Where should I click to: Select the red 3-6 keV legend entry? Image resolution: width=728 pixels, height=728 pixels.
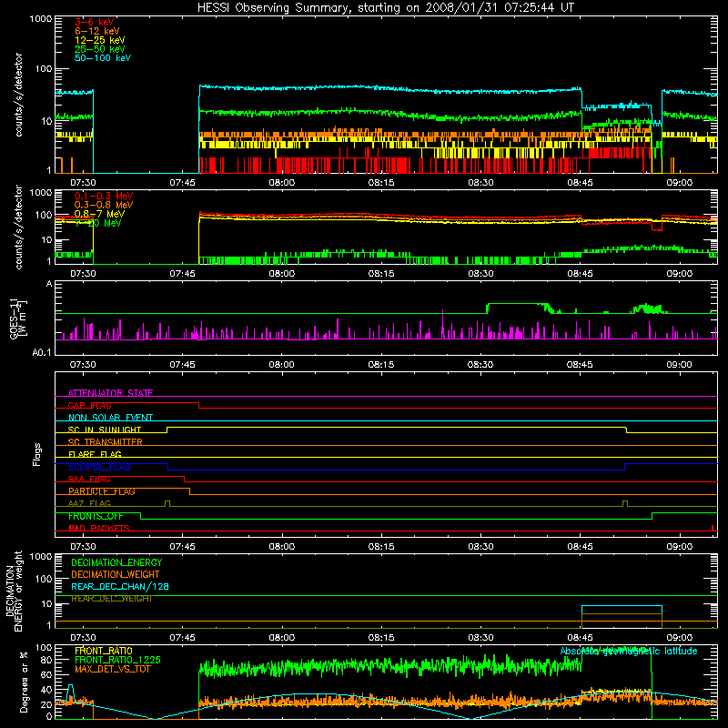[95, 22]
